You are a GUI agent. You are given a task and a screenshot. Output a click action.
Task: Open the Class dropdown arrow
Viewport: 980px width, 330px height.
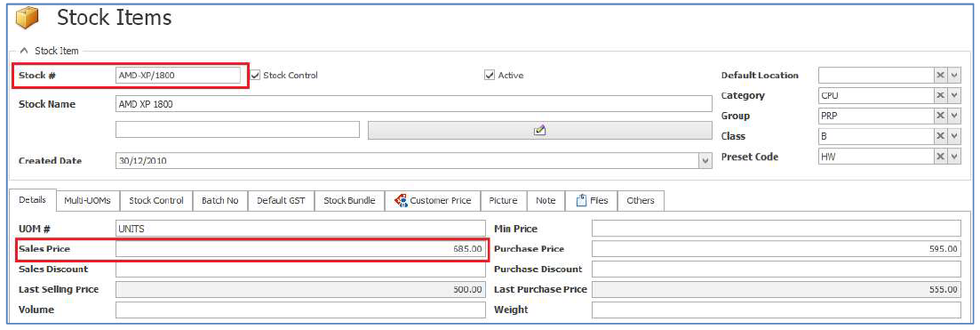pos(954,136)
